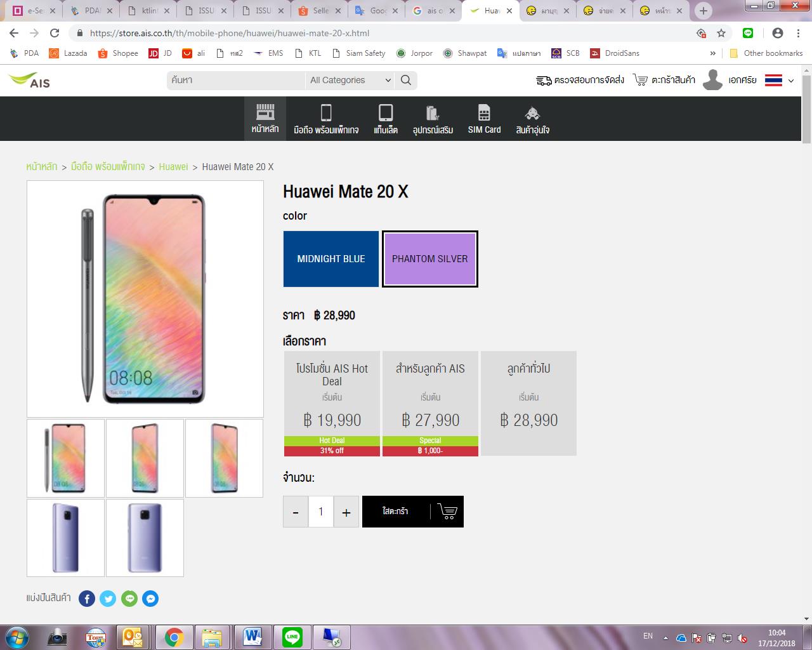
Task: Open the SIM Card menu
Action: [484, 119]
